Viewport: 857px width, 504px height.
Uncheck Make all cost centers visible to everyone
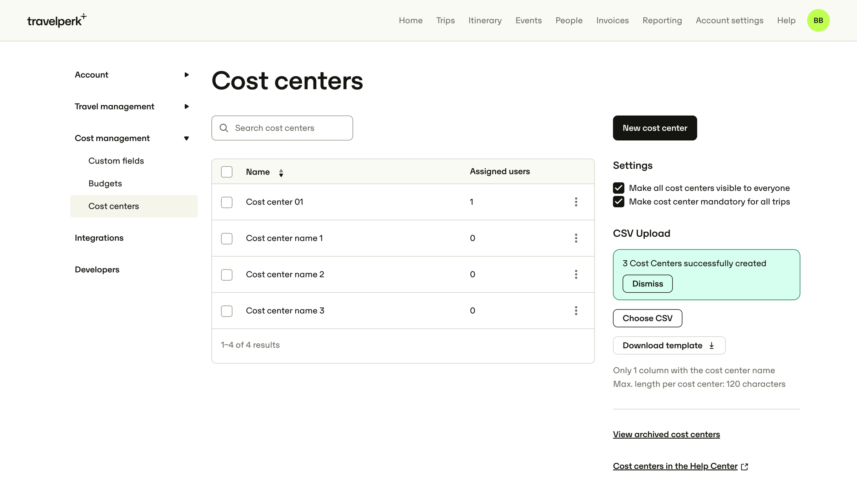tap(619, 188)
